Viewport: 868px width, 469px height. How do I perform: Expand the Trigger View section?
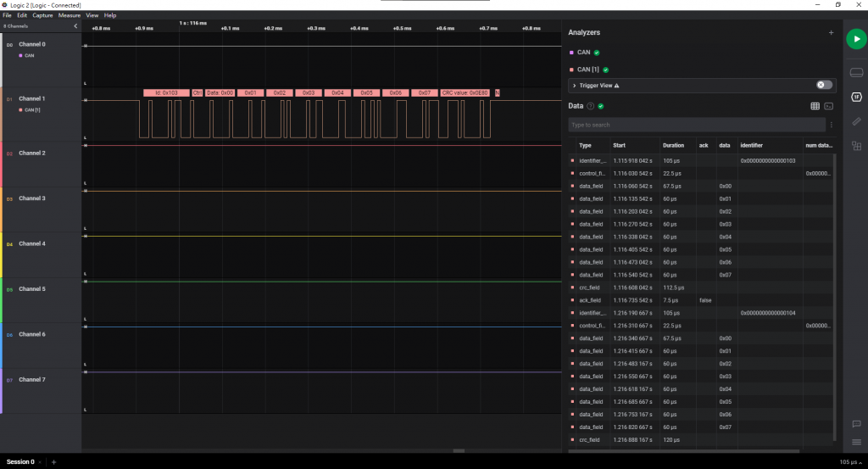pos(575,86)
